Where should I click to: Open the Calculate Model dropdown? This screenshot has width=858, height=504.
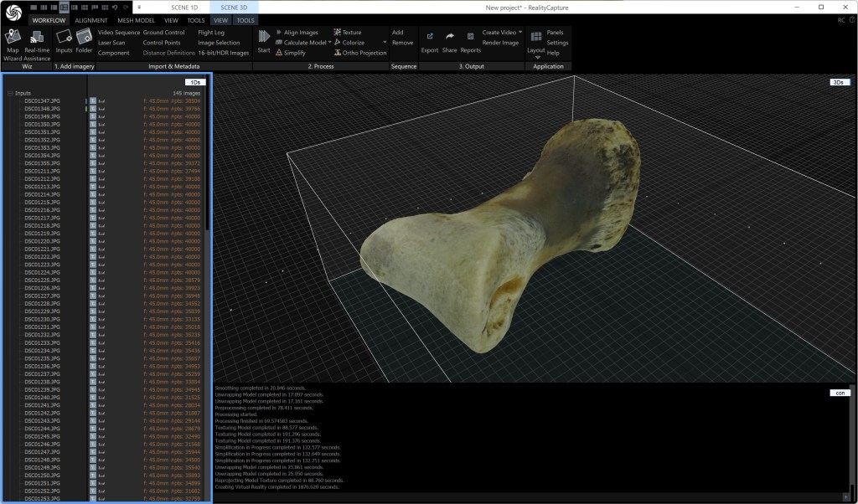coord(329,43)
